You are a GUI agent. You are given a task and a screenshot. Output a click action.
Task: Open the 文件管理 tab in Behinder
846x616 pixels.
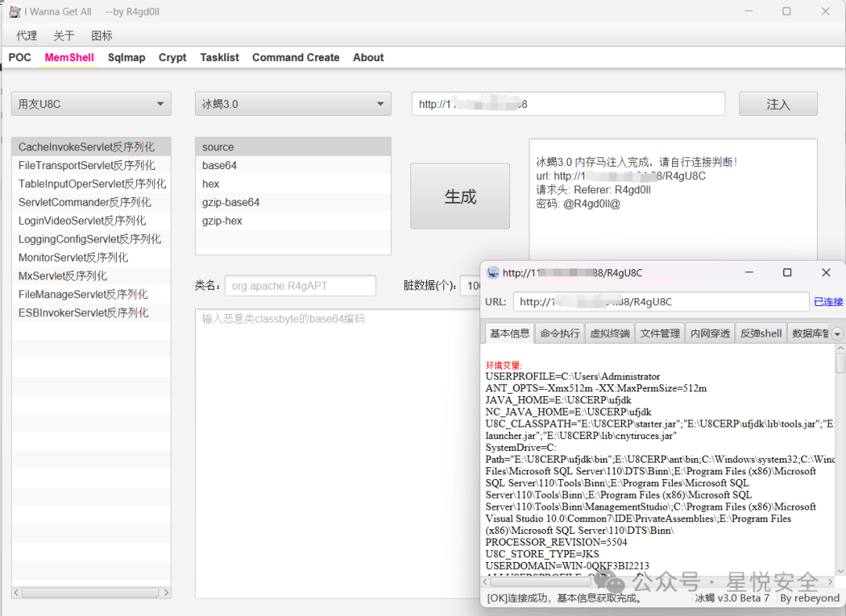[660, 333]
